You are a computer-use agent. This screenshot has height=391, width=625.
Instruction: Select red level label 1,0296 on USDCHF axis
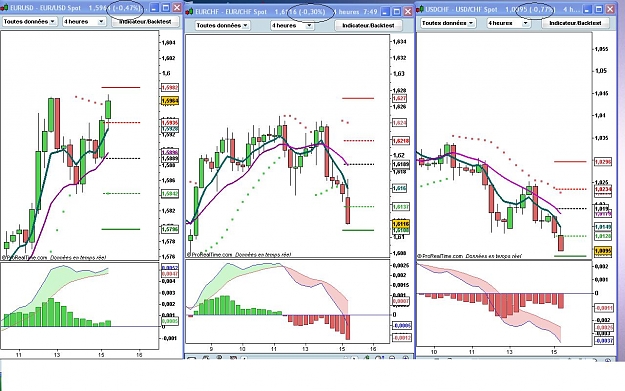click(603, 162)
